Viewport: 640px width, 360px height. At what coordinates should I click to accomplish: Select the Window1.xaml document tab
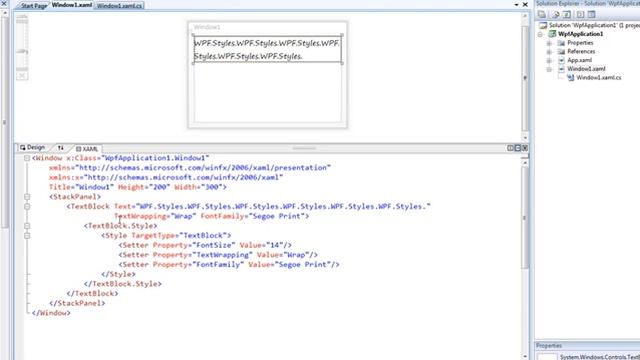click(71, 5)
